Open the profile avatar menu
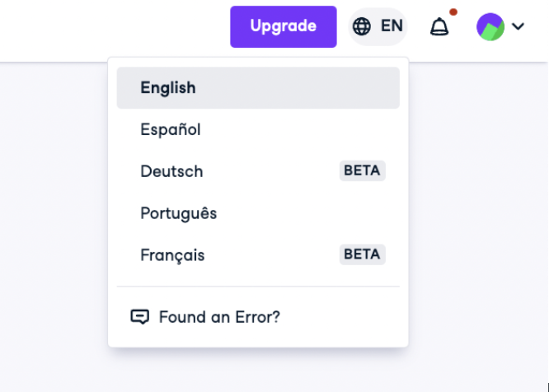This screenshot has height=392, width=549. pos(490,27)
